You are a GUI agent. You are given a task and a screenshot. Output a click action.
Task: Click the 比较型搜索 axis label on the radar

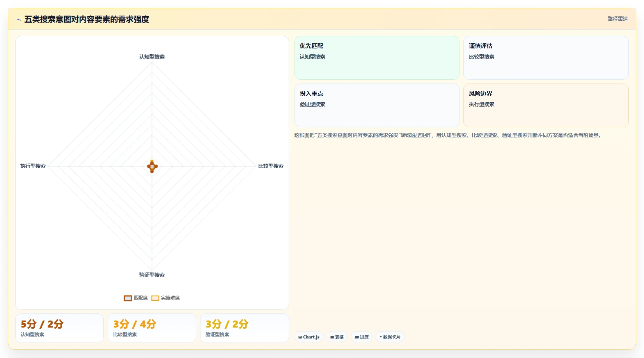271,166
